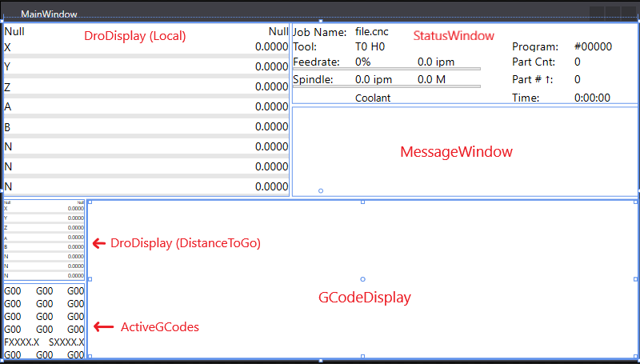Click the center circle handle in GCodeDisplay
This screenshot has width=640, height=364.
pyautogui.click(x=363, y=279)
